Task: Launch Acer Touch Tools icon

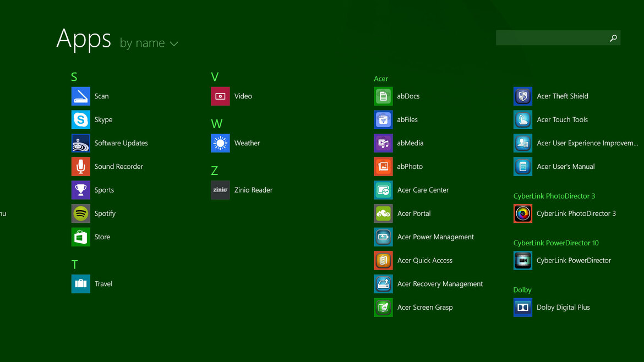Action: coord(523,119)
